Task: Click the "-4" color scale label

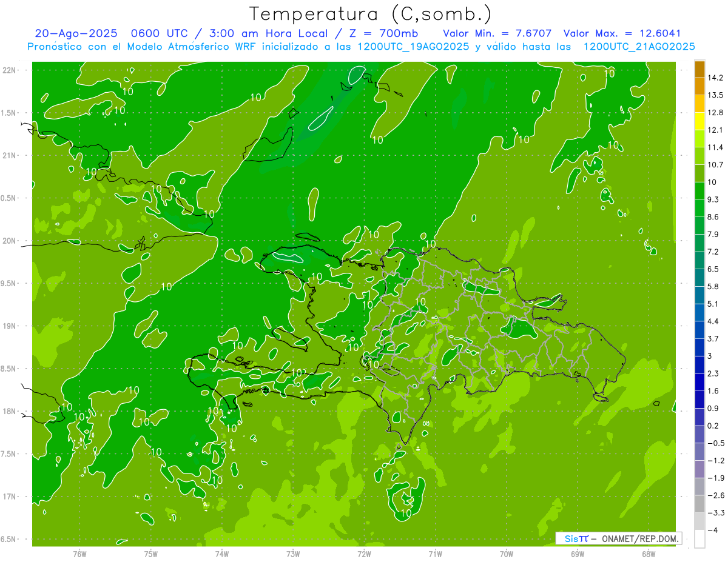Action: [x=713, y=530]
